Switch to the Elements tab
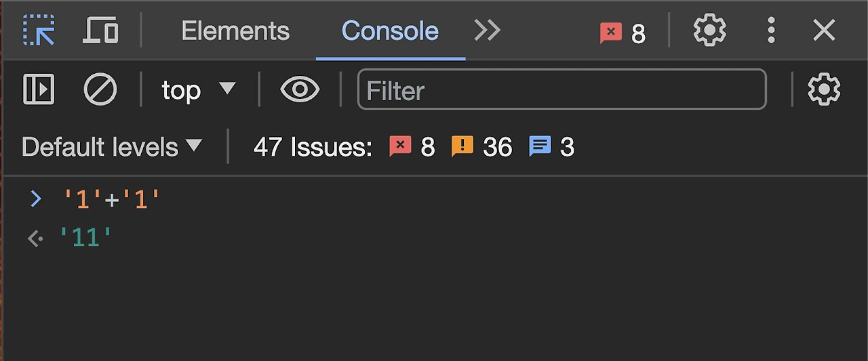Image resolution: width=868 pixels, height=361 pixels. tap(235, 30)
